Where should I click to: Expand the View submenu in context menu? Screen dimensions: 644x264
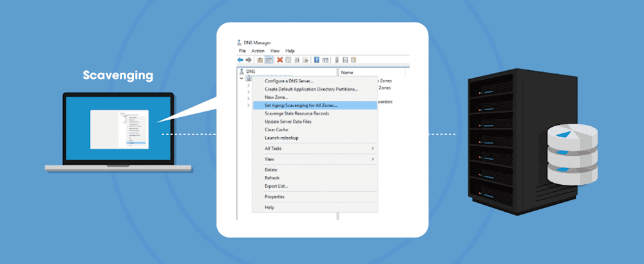(x=315, y=159)
